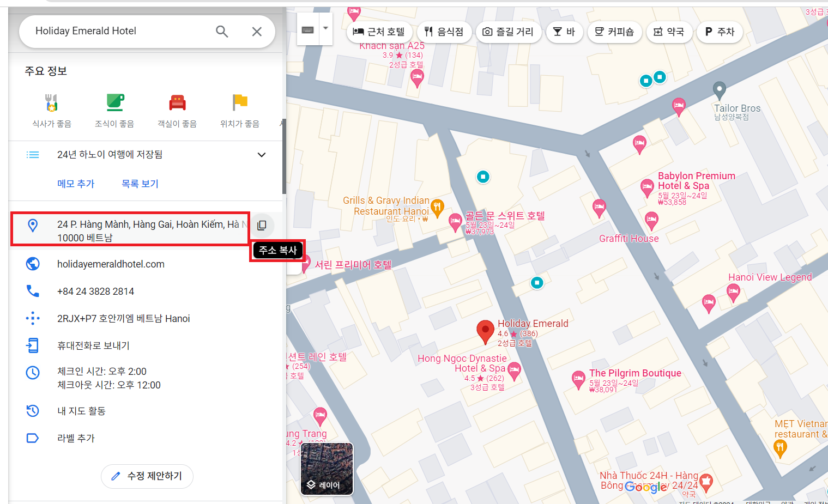Click the phone icon
This screenshot has height=504, width=828.
tap(33, 291)
